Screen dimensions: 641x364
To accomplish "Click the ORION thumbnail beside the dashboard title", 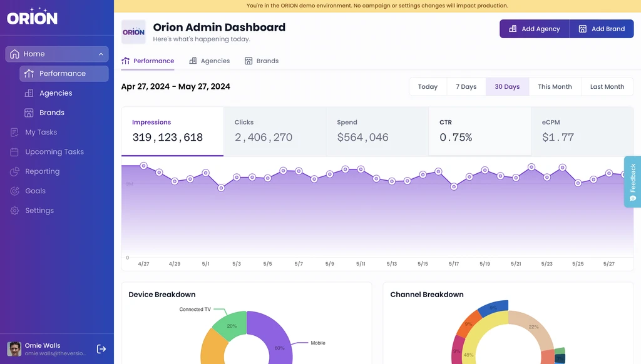I will pos(134,32).
